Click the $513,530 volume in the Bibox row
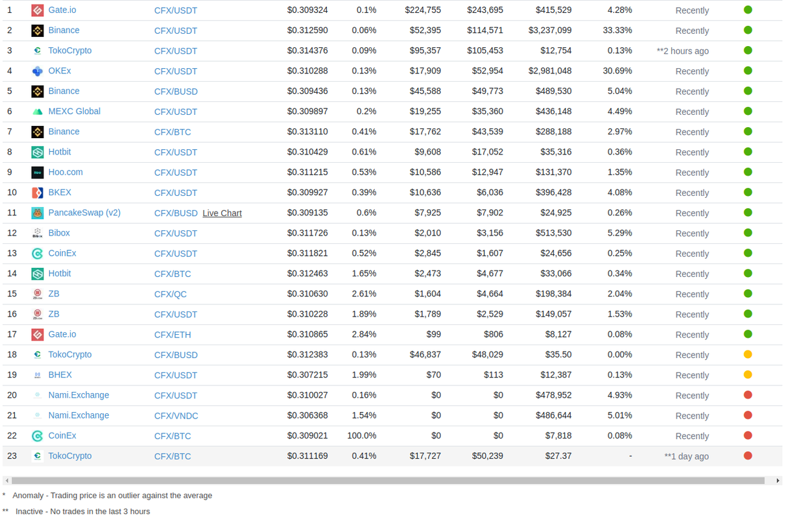The width and height of the screenshot is (812, 519). point(554,233)
